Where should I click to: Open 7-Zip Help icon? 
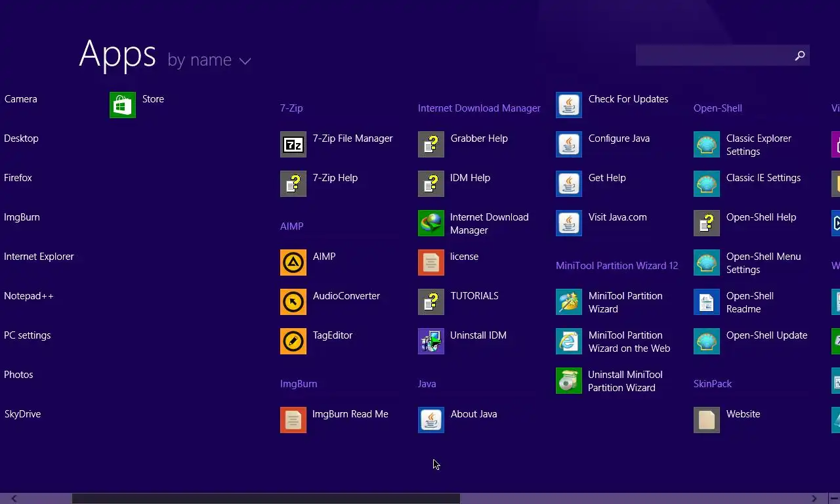pyautogui.click(x=293, y=184)
